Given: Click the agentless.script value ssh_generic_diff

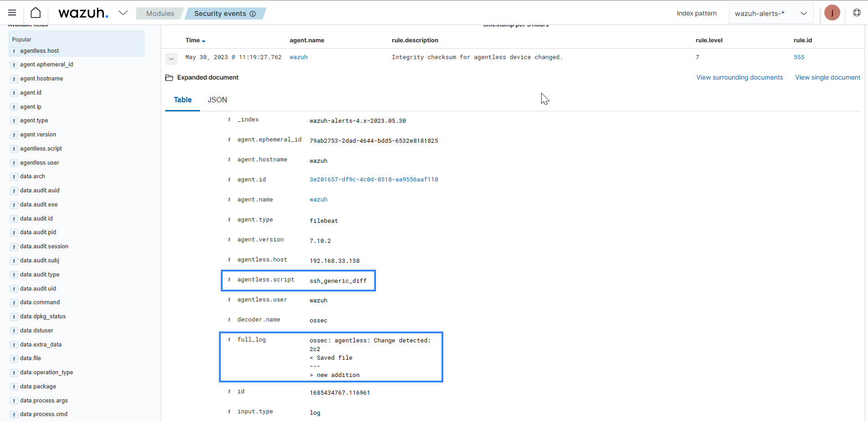Looking at the screenshot, I should pyautogui.click(x=338, y=281).
